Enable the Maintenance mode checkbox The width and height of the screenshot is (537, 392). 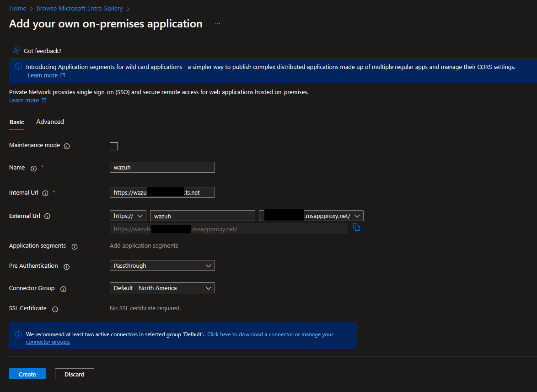[114, 146]
